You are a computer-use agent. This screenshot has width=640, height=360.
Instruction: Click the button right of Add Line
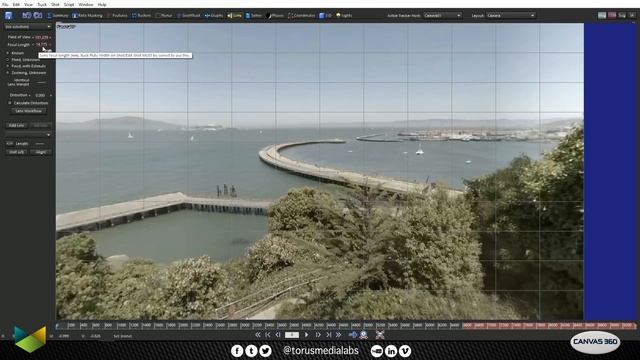coord(40,125)
